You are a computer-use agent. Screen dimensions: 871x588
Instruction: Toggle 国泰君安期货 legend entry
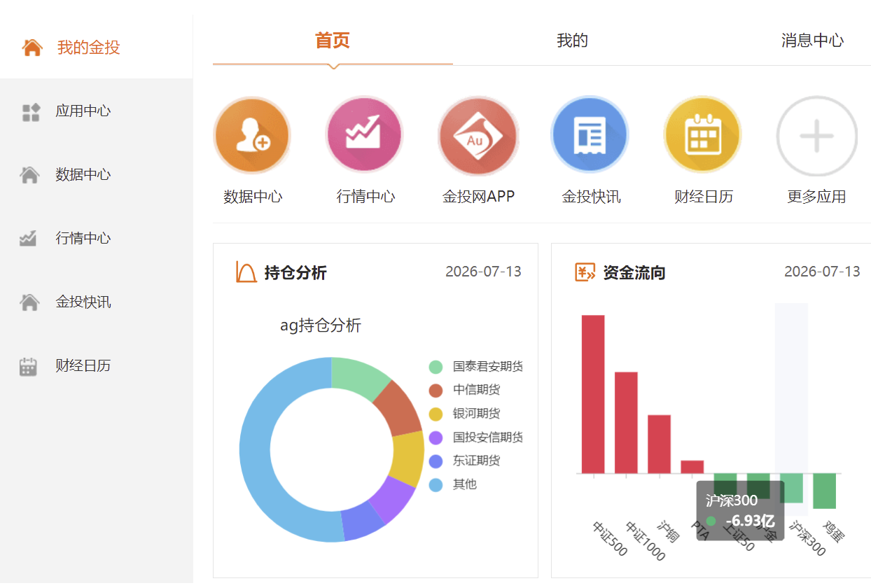[x=475, y=367]
